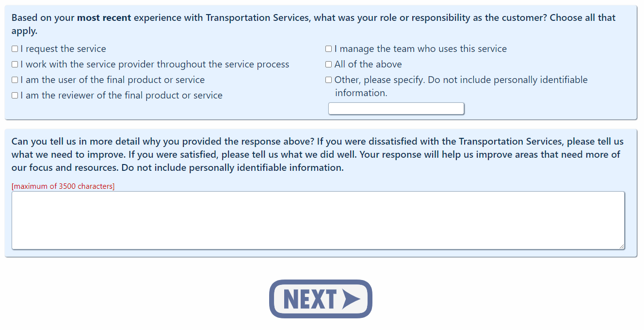Click into the large detailed response text area

(x=318, y=220)
